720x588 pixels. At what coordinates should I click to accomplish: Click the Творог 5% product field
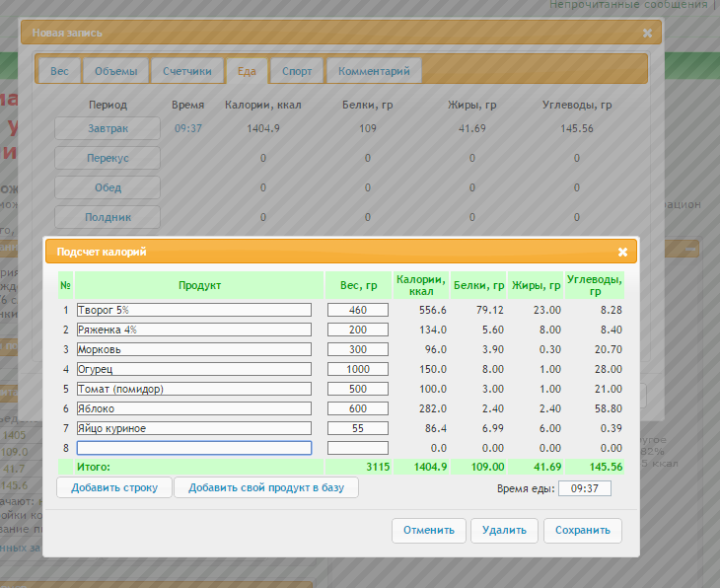[194, 310]
